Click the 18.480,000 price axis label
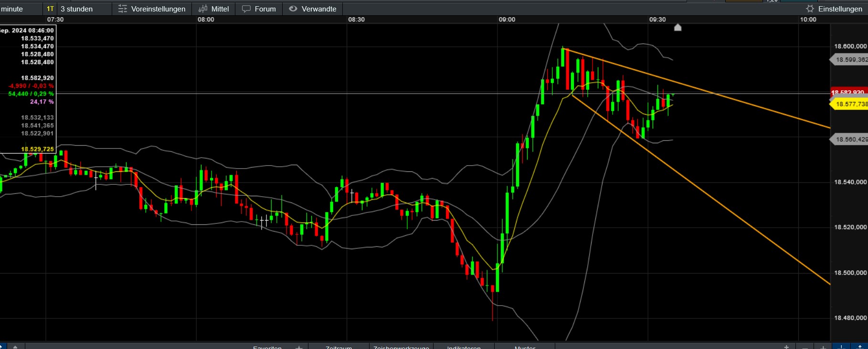The height and width of the screenshot is (349, 868). (x=850, y=318)
